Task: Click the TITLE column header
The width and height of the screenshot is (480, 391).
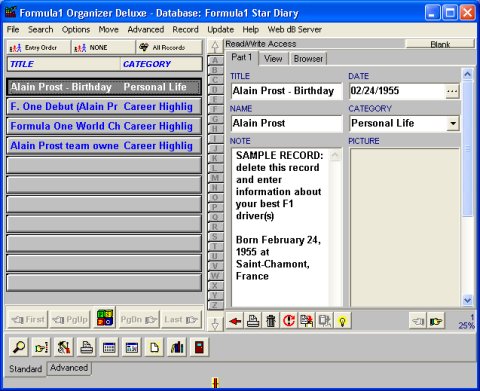Action: [x=63, y=64]
